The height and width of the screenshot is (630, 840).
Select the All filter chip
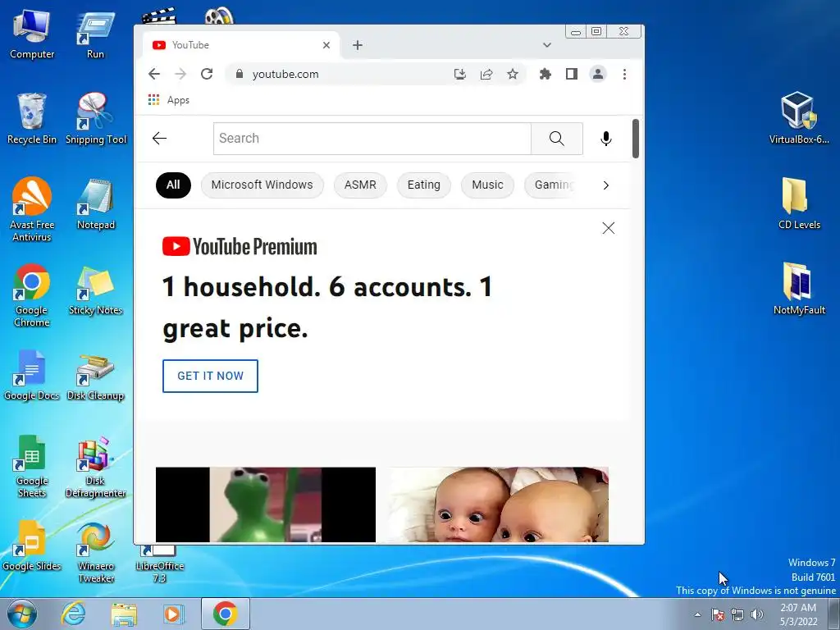coord(173,185)
